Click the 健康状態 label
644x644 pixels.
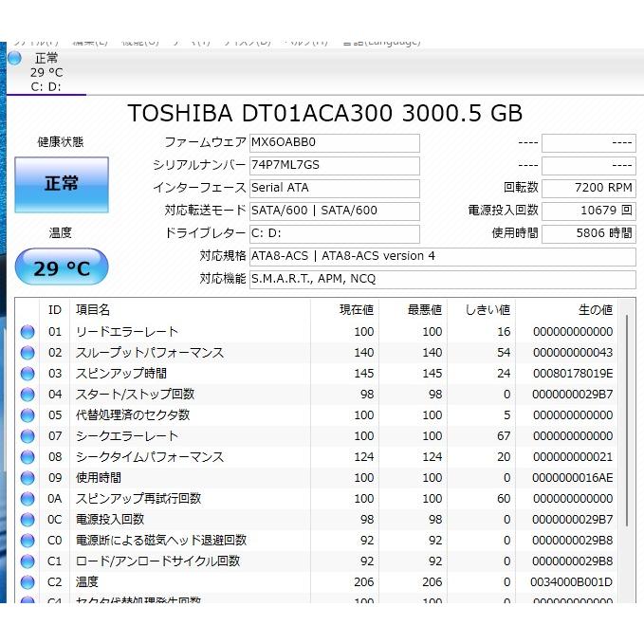tap(61, 142)
